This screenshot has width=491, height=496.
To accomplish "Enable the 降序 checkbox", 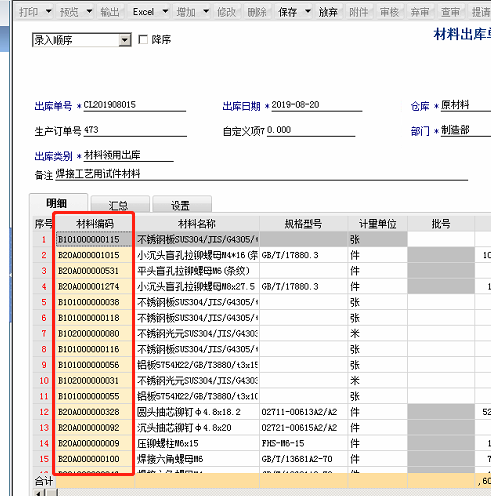I will tap(143, 40).
